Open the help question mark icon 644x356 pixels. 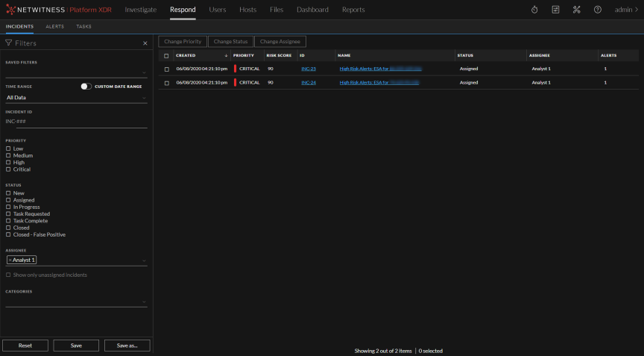point(598,10)
